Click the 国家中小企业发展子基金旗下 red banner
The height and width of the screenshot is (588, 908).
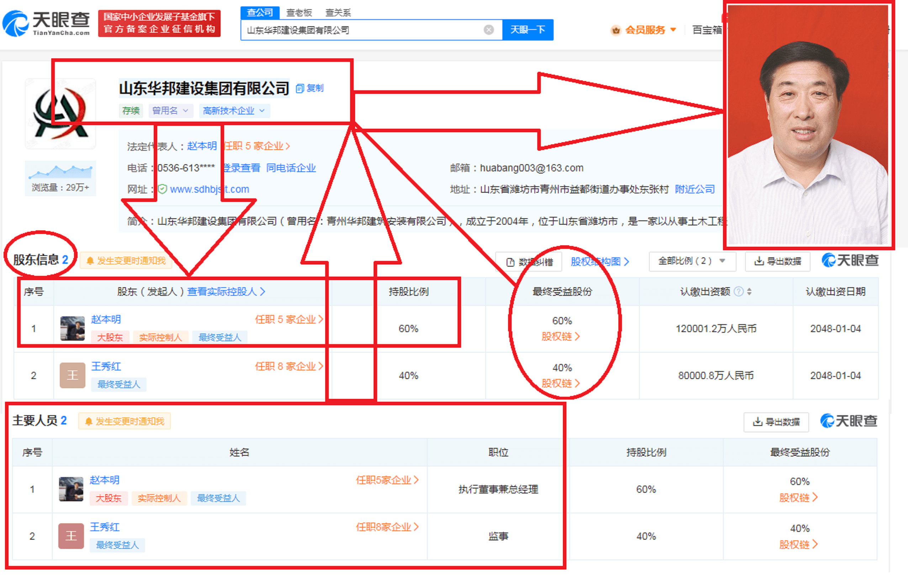[159, 23]
